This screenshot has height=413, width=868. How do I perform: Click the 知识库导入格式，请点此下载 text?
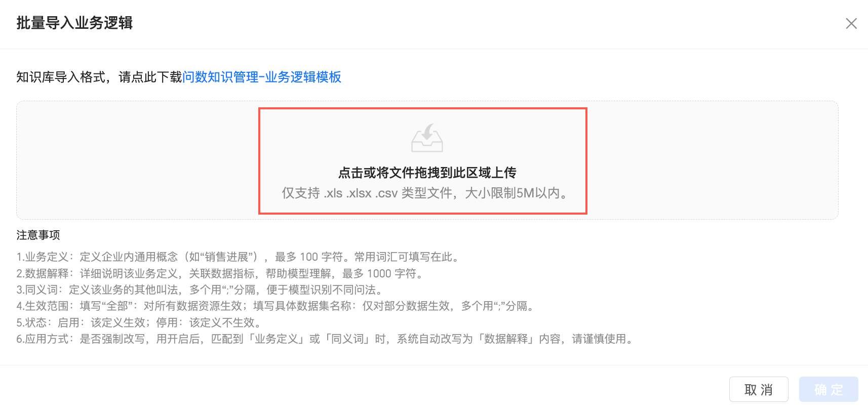(99, 77)
